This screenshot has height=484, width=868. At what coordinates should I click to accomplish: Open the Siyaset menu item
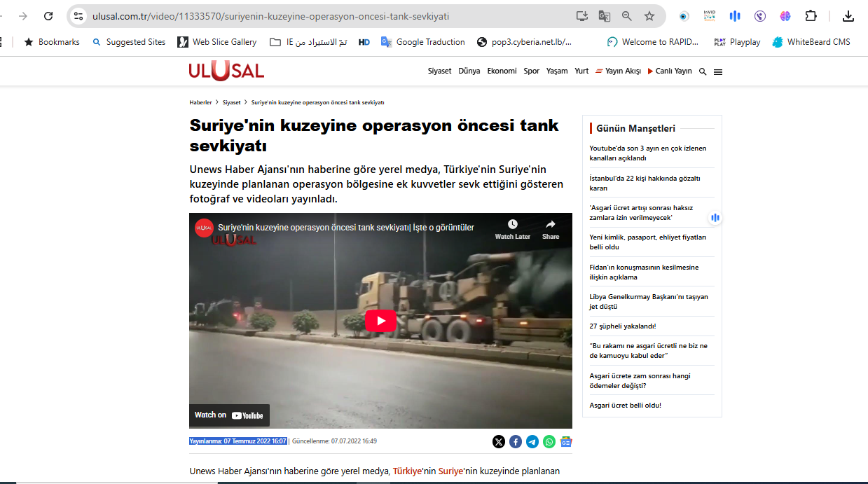(439, 71)
